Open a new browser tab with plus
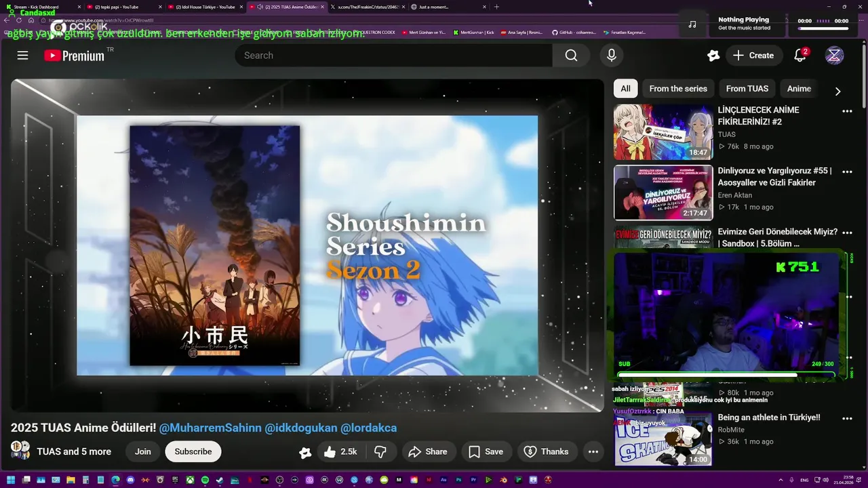The width and height of the screenshot is (868, 488). (496, 7)
